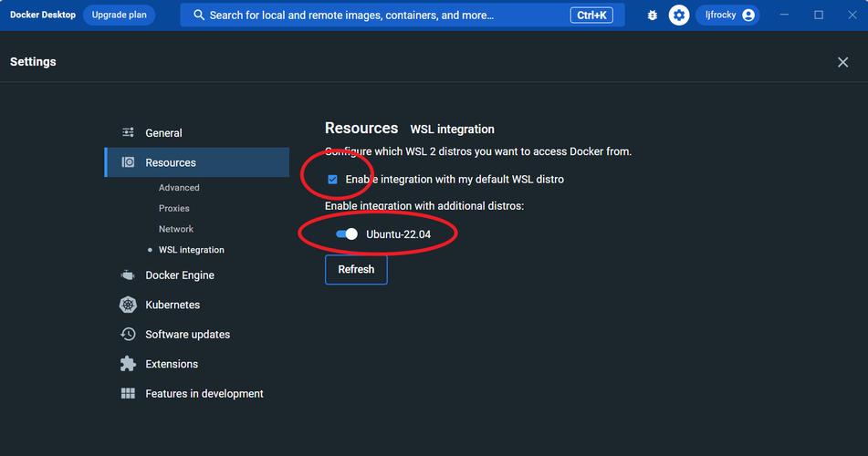Maximize the Docker Desktop window
The width and height of the screenshot is (868, 456).
[x=818, y=15]
